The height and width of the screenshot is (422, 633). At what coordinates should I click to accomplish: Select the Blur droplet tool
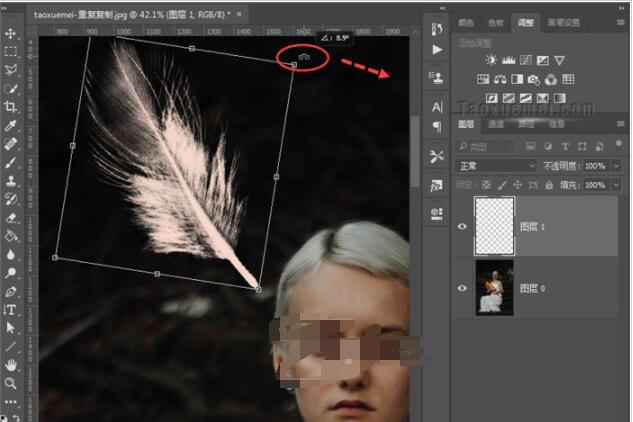(10, 254)
